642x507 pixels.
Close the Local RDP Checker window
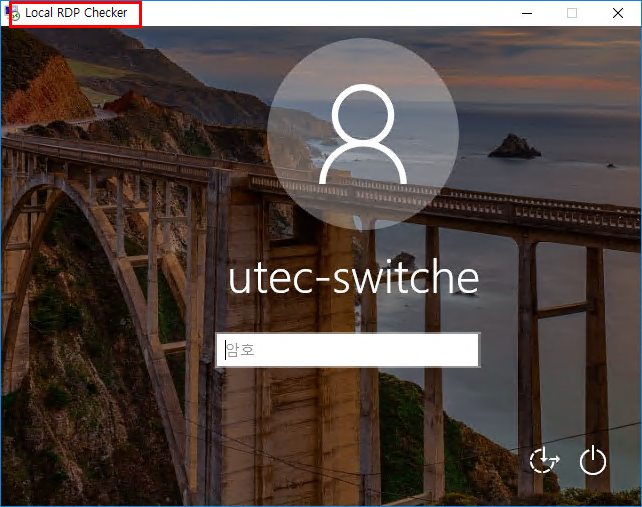617,13
